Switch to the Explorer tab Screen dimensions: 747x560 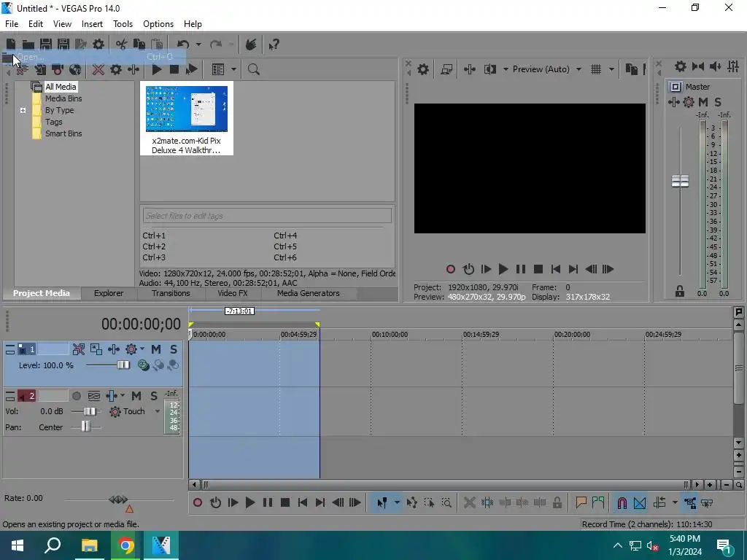[x=109, y=293]
